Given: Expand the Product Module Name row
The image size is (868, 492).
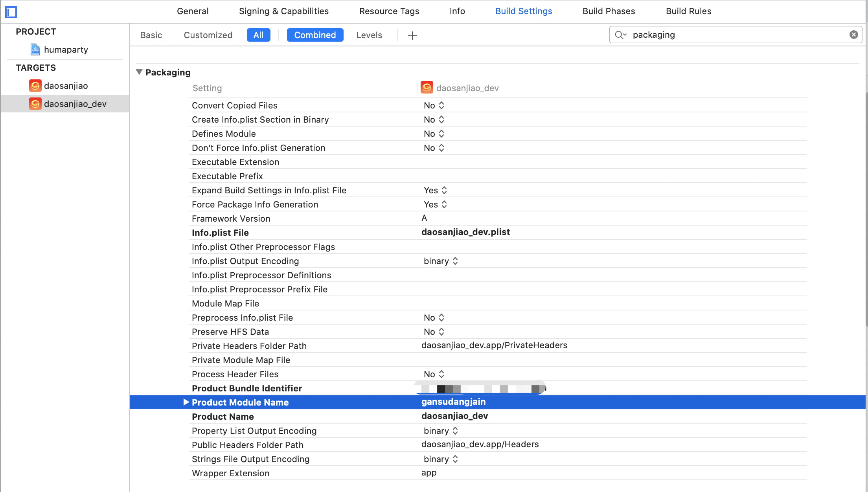Looking at the screenshot, I should pos(186,402).
